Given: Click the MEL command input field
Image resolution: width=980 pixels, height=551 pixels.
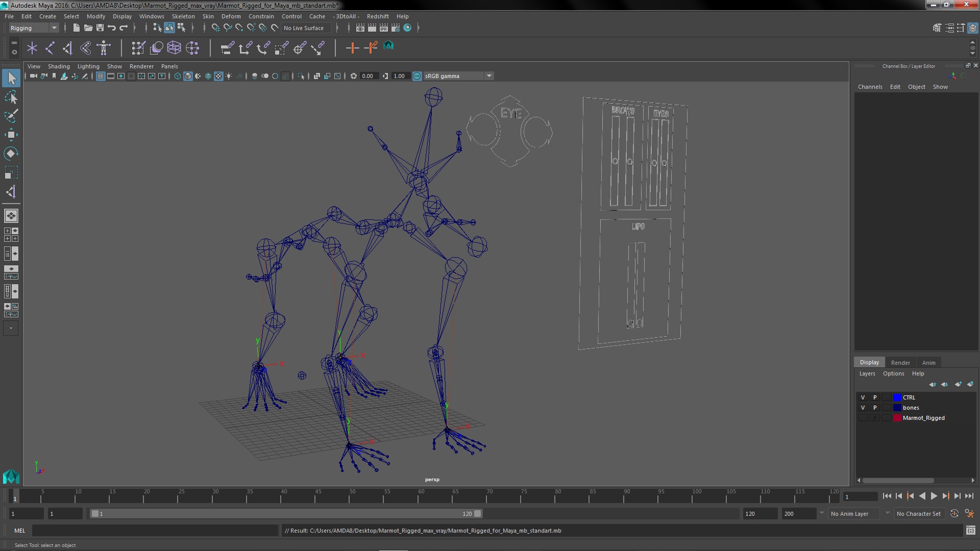Looking at the screenshot, I should point(155,531).
